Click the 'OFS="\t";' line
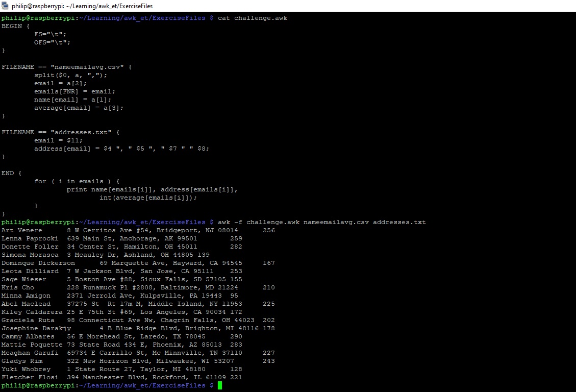This screenshot has width=576, height=392. 52,42
